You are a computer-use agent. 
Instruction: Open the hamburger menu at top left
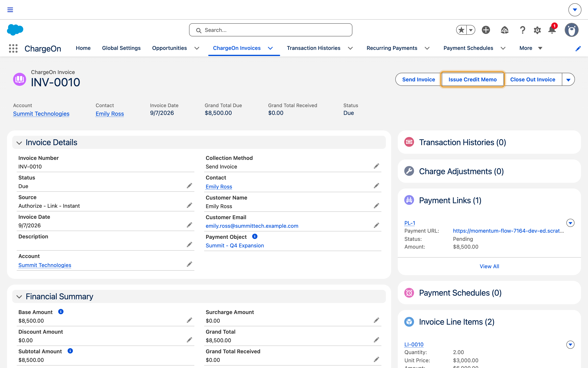click(x=10, y=10)
